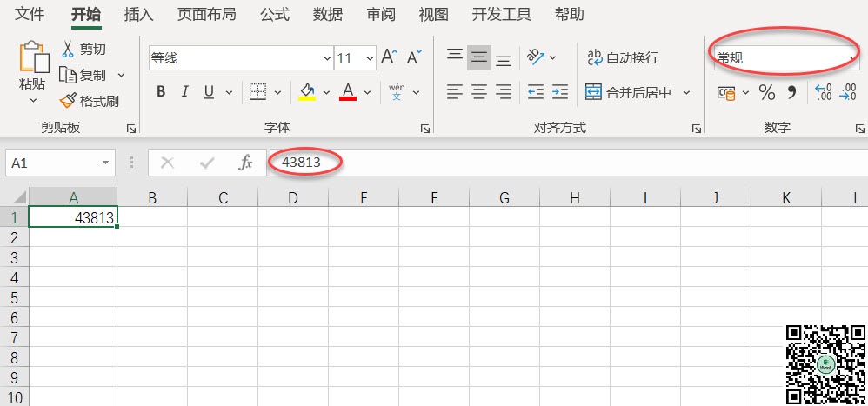Click Merge and Center (合并后居中)
The image size is (868, 406).
coord(628,92)
